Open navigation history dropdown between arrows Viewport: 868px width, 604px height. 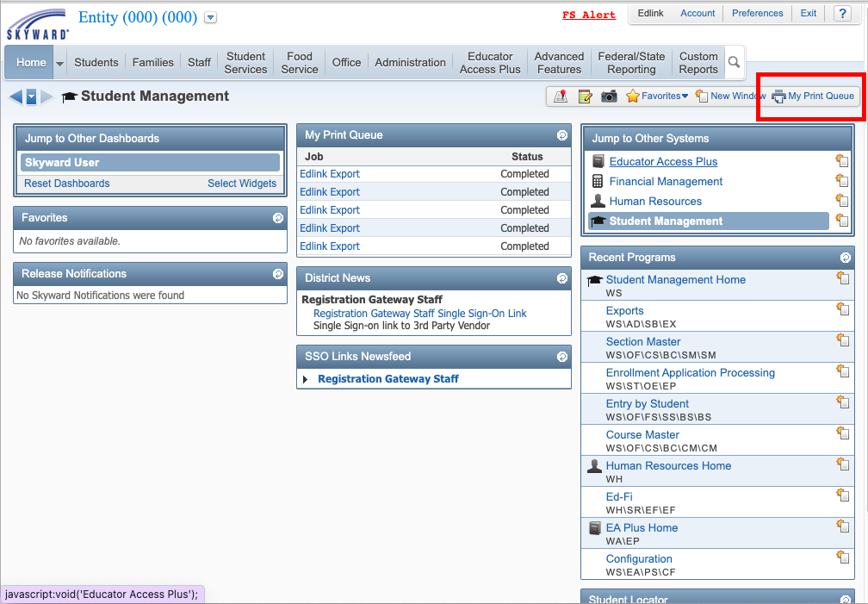[x=32, y=97]
